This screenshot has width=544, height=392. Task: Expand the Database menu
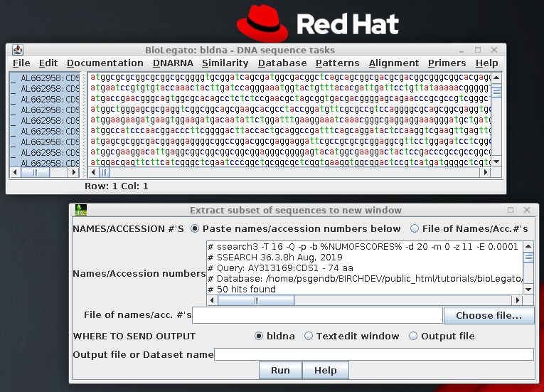[282, 63]
